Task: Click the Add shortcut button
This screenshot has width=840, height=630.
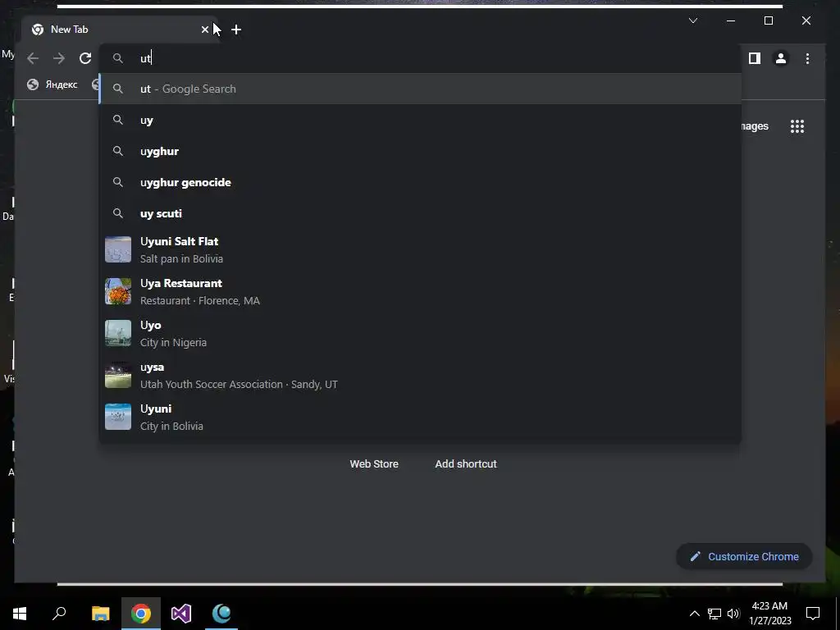Action: (466, 464)
